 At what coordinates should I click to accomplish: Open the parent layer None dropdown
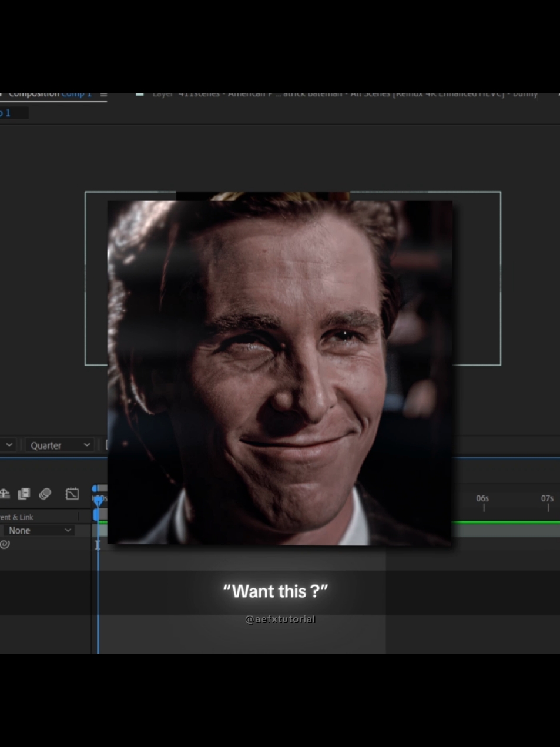(x=39, y=530)
